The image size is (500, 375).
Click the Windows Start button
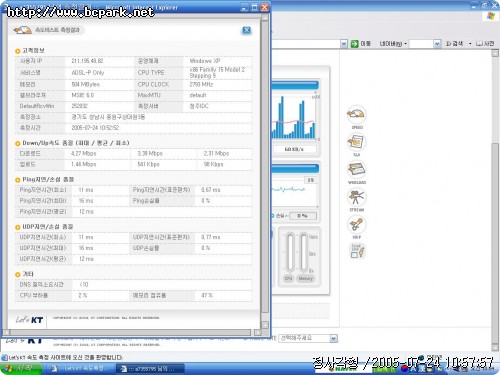coord(21,369)
